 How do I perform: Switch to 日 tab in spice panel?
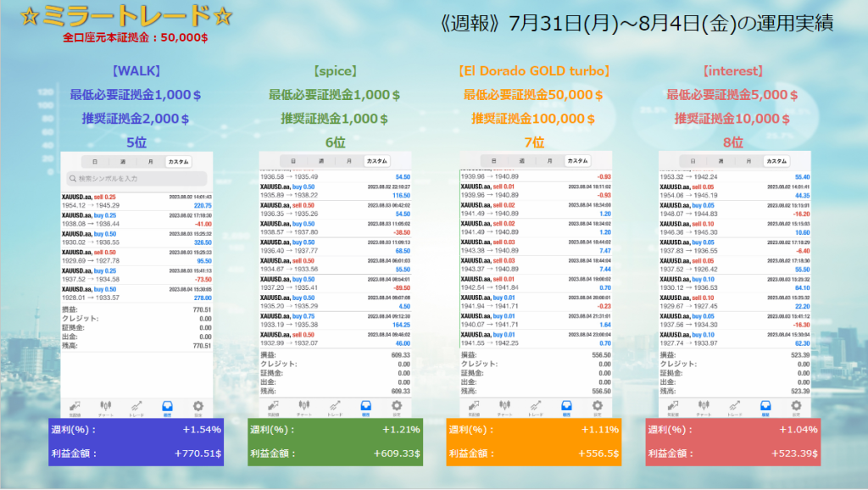click(x=293, y=161)
